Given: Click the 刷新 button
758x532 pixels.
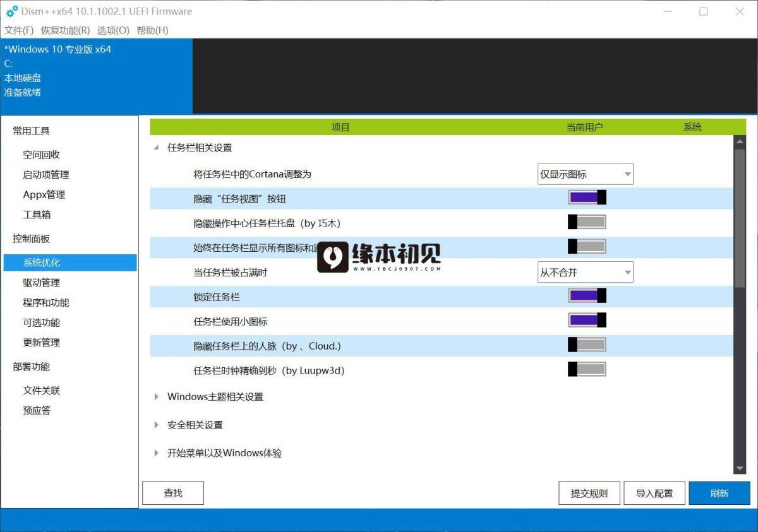Looking at the screenshot, I should tap(719, 494).
